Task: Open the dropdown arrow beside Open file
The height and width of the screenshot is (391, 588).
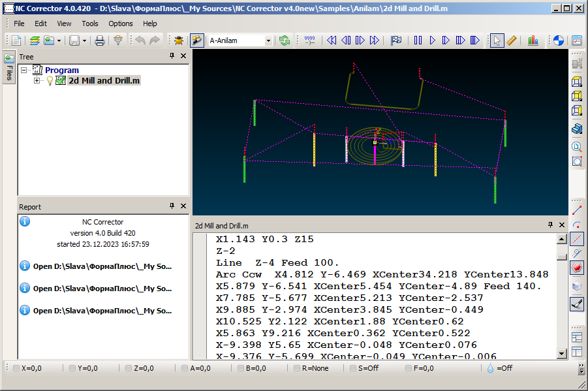Action: 59,40
